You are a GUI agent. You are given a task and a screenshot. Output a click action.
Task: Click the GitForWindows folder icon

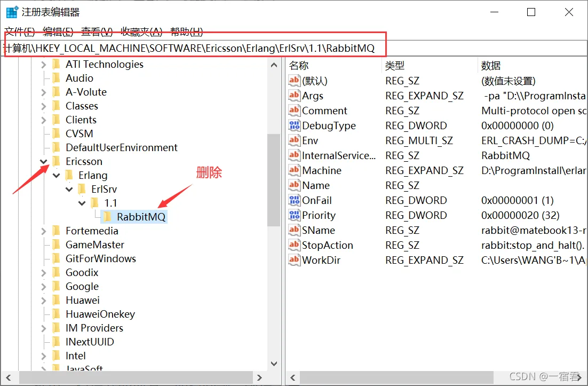[x=56, y=258]
